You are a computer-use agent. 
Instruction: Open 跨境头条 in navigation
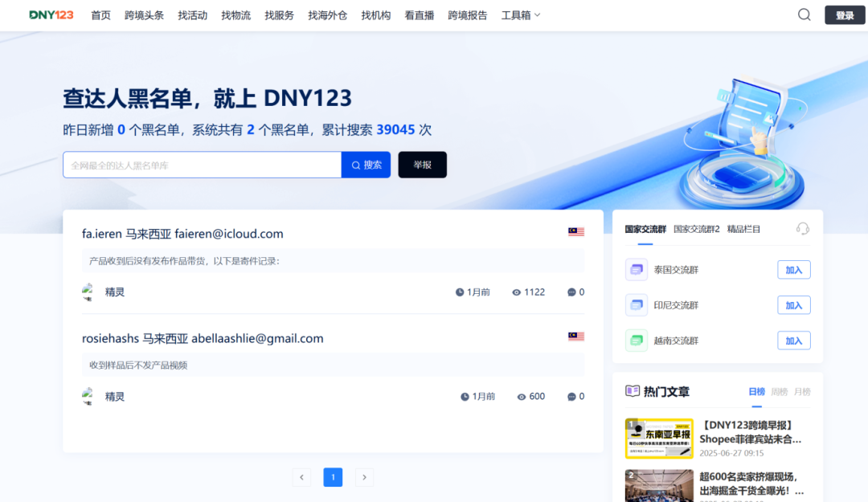click(144, 15)
